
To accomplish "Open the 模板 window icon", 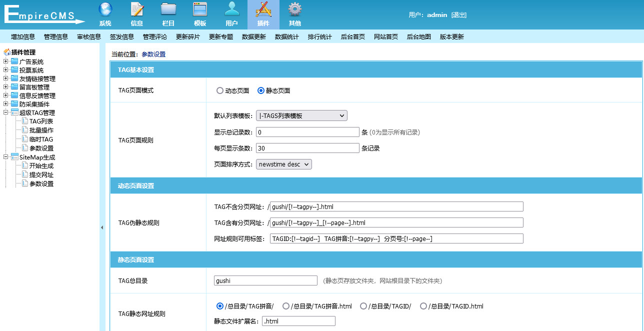I will pyautogui.click(x=200, y=9).
